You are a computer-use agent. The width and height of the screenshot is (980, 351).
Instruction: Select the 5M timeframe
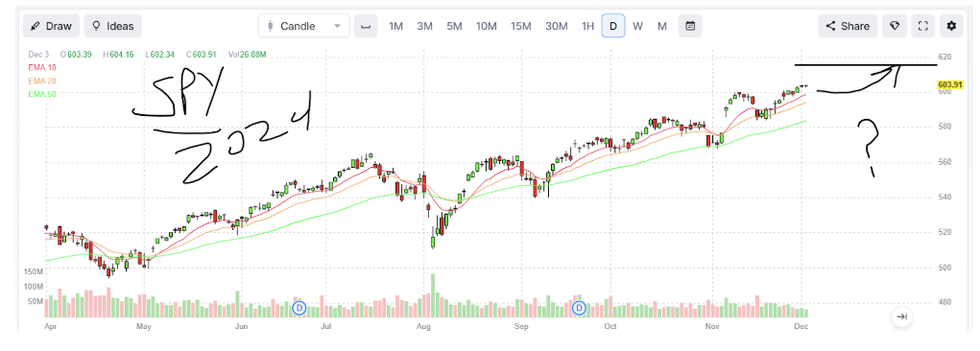tap(454, 26)
